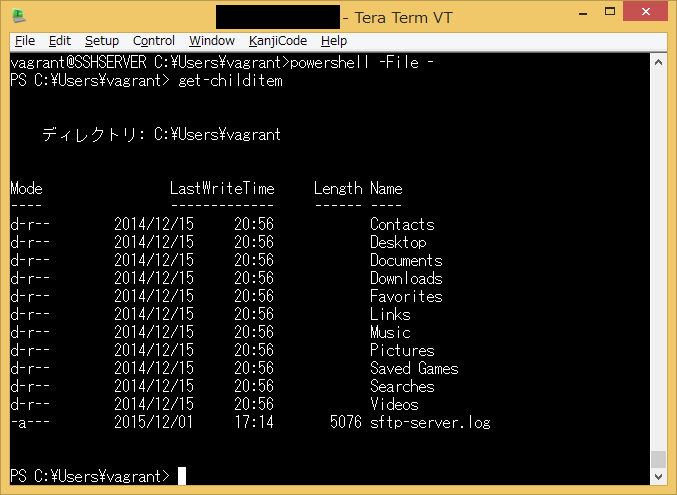677x495 pixels.
Task: Open the Window menu
Action: [212, 41]
